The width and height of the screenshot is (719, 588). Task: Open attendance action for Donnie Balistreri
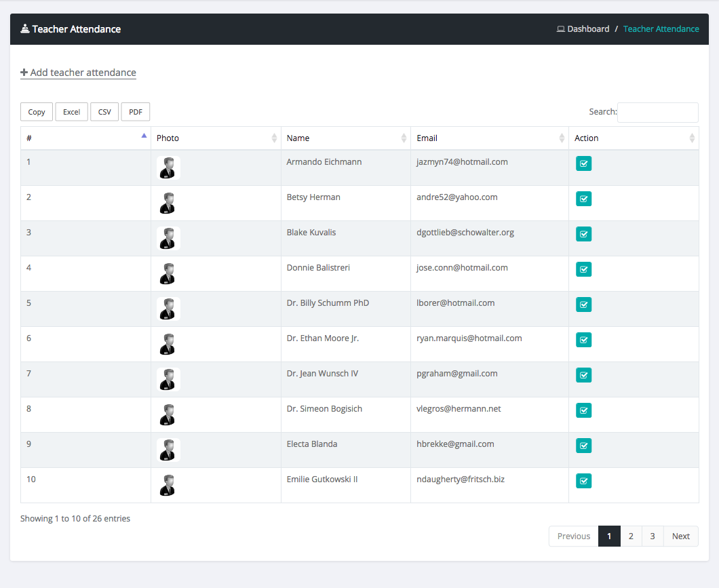pos(583,269)
